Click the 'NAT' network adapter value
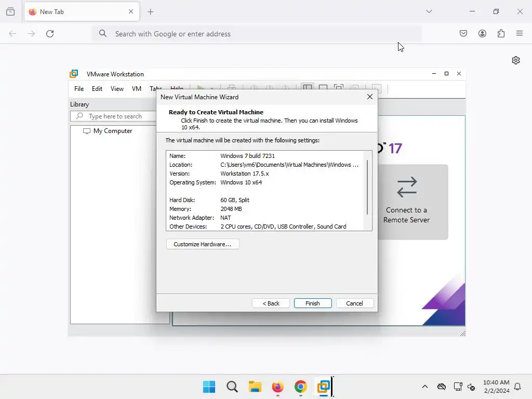The image size is (532, 399). 225,218
